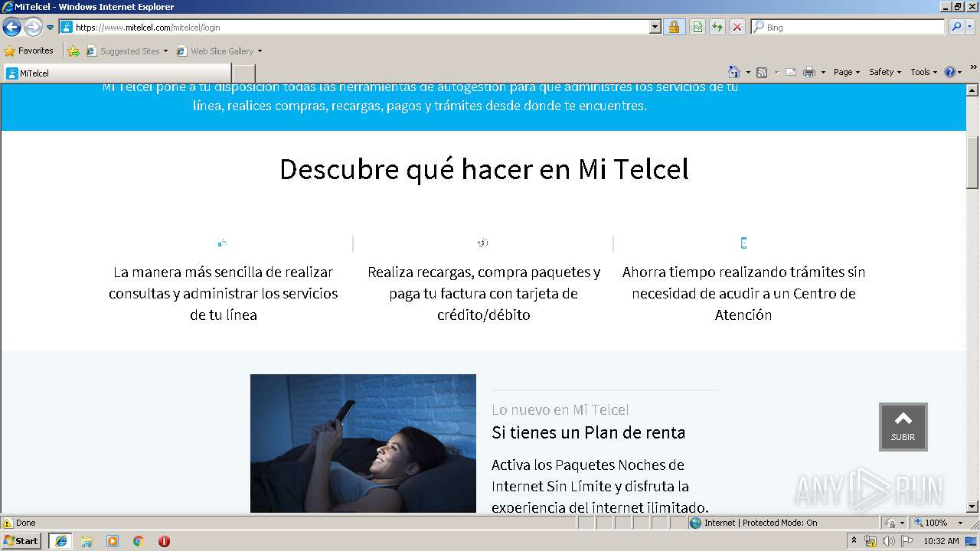Click the scrollbar down arrow

click(972, 507)
